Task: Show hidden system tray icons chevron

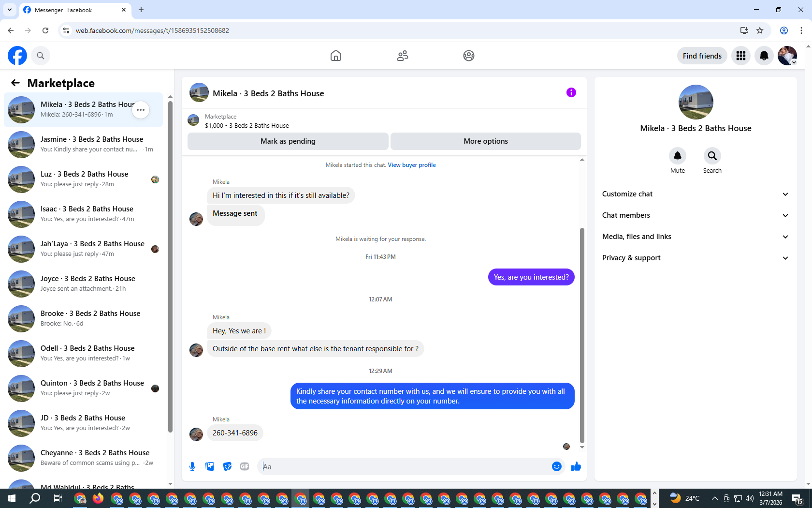Action: pyautogui.click(x=714, y=498)
